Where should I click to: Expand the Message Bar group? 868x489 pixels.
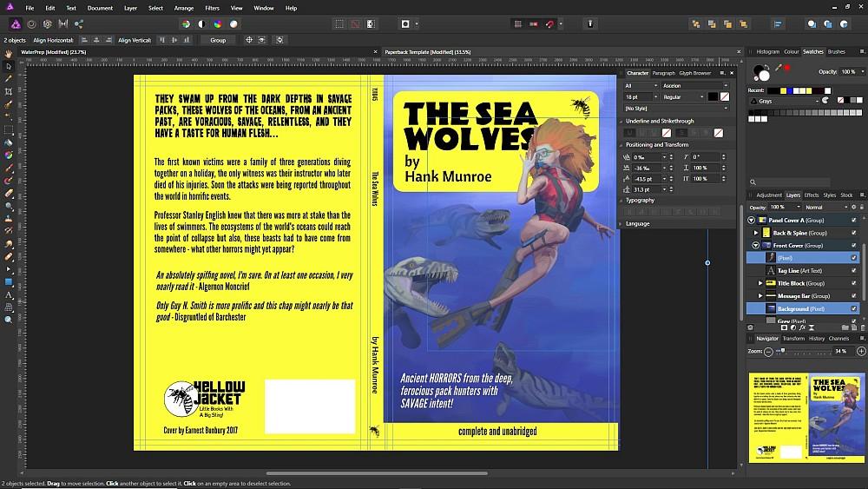(760, 295)
